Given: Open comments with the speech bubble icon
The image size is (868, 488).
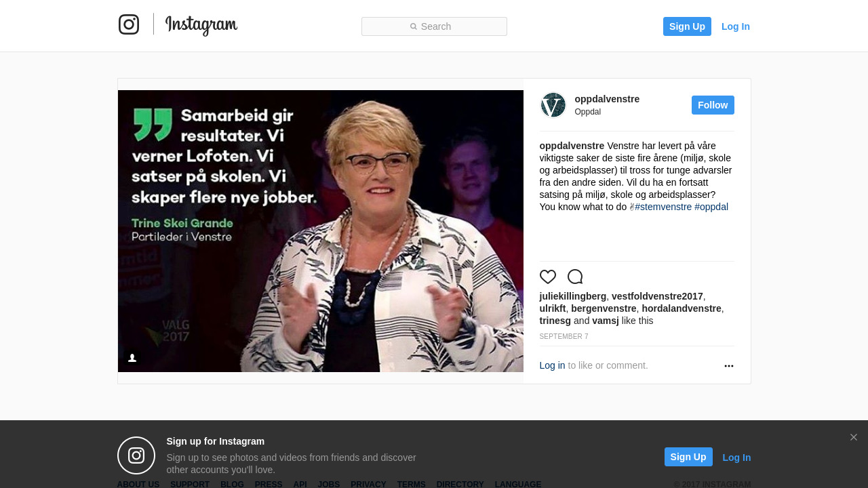Looking at the screenshot, I should [x=575, y=277].
